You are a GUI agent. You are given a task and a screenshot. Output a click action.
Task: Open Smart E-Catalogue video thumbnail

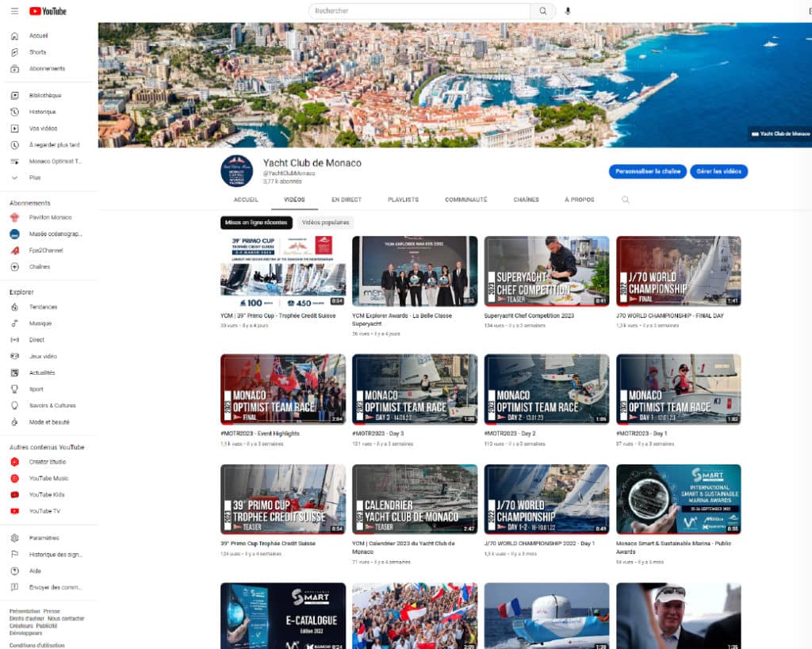(x=283, y=616)
